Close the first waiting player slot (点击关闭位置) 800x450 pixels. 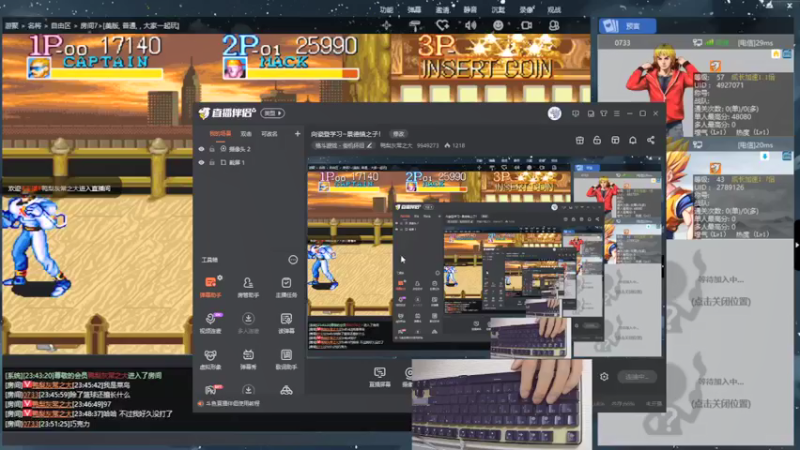tap(721, 302)
